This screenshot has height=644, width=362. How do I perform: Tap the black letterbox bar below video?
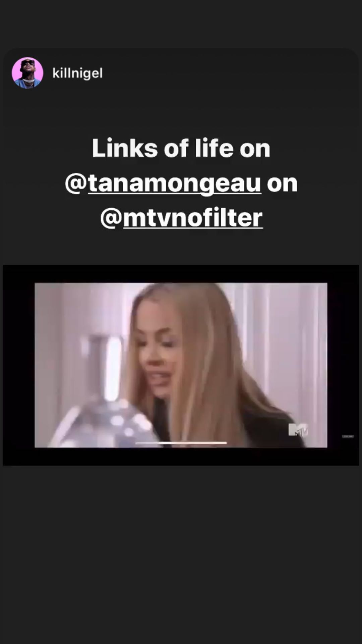click(x=181, y=457)
